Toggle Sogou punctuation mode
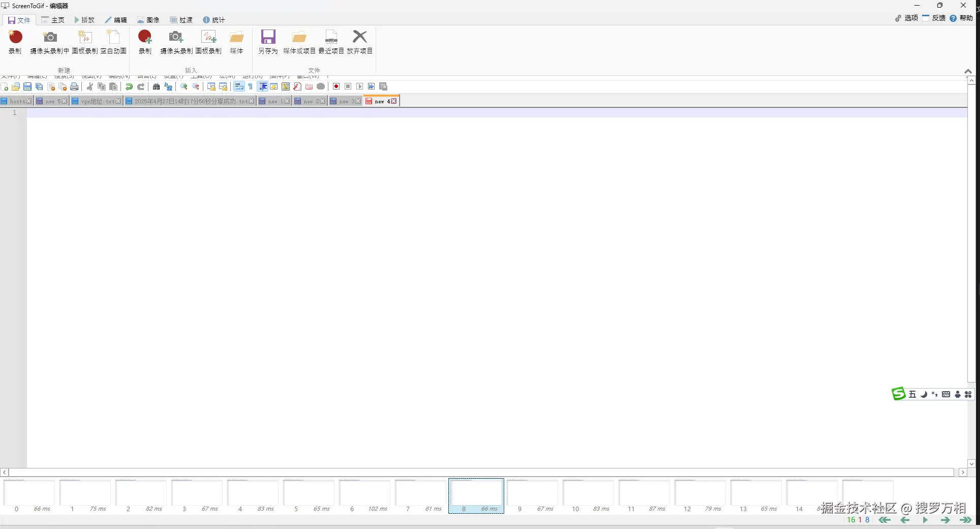980x529 pixels. pos(935,394)
